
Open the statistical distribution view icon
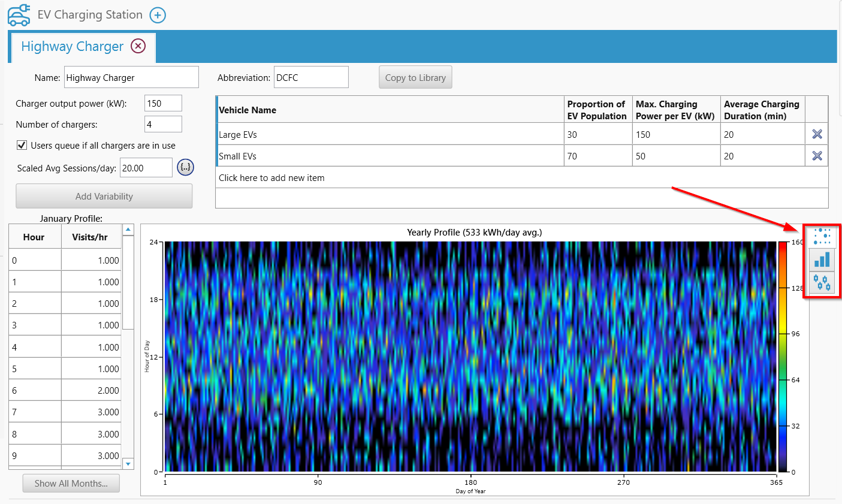[822, 282]
